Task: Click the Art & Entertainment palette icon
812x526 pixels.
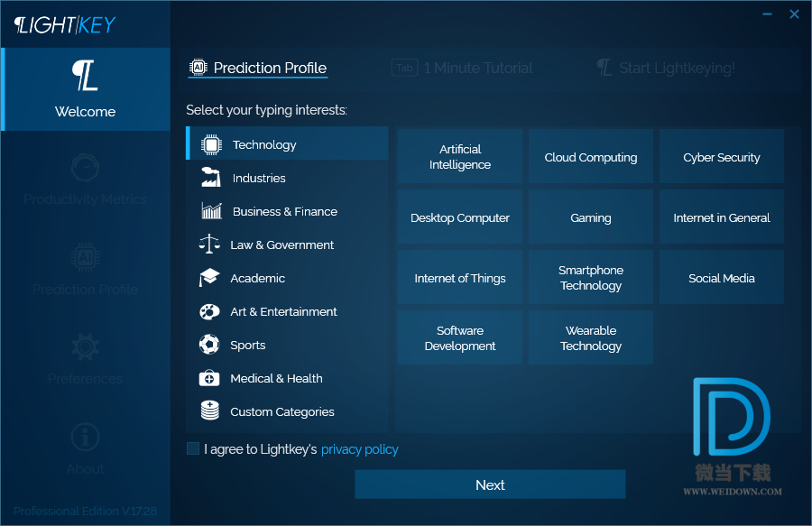Action: [209, 311]
